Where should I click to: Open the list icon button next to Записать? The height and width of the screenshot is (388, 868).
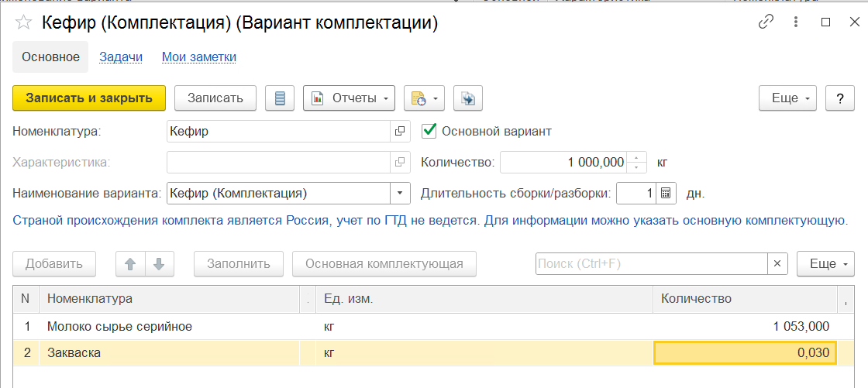[280, 98]
